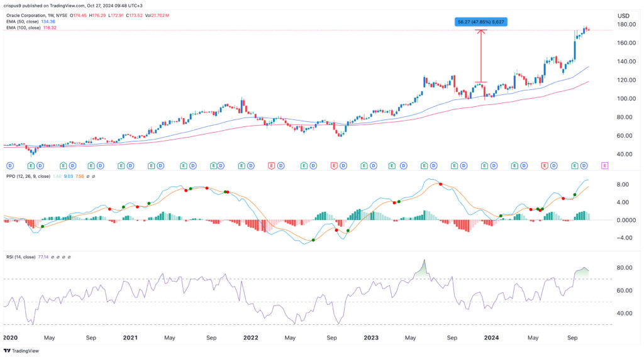644x357 pixels.
Task: Select the last dividend D marker before the purple E
Action: [x=584, y=166]
